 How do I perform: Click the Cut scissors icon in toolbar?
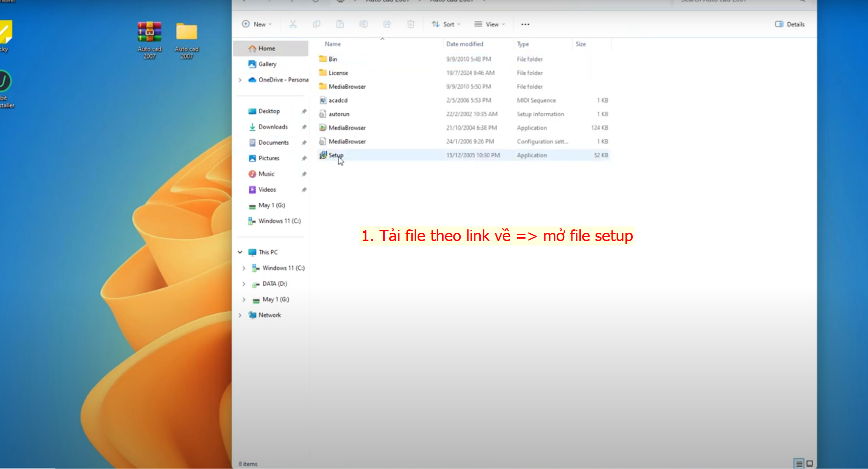(x=293, y=24)
